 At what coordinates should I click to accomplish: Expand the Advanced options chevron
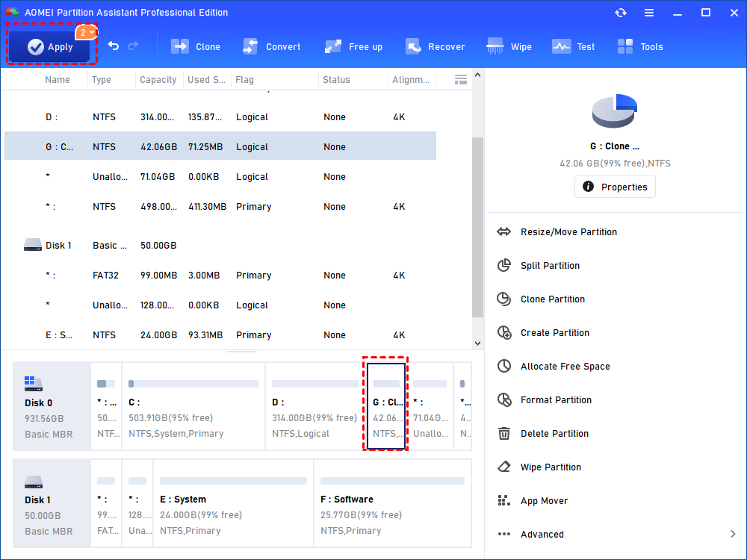[x=733, y=535]
